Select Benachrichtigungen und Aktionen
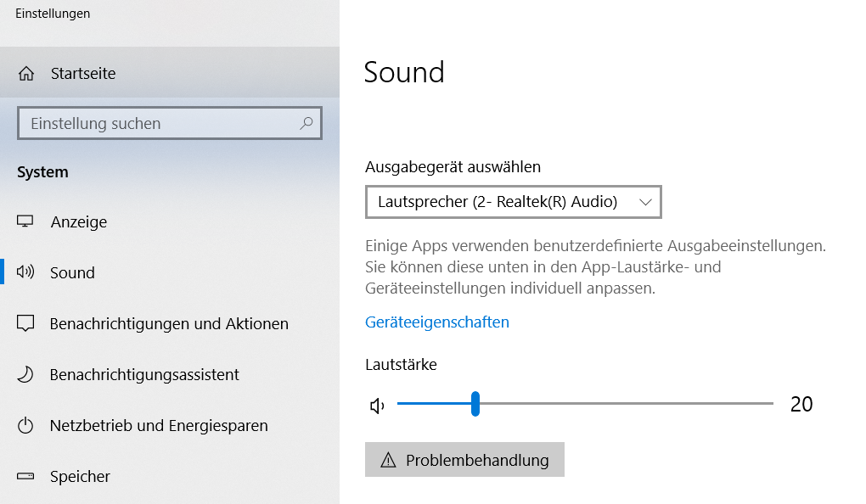 tap(170, 323)
